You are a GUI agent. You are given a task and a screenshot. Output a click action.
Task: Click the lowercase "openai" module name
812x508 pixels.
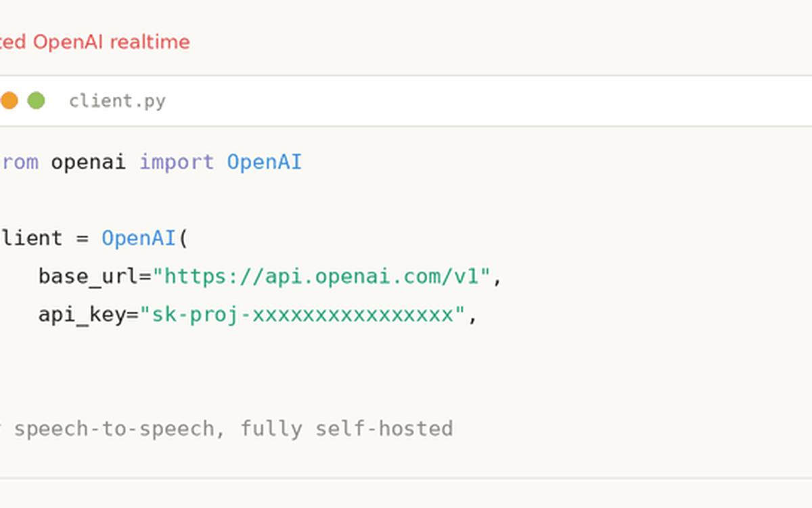pos(89,163)
